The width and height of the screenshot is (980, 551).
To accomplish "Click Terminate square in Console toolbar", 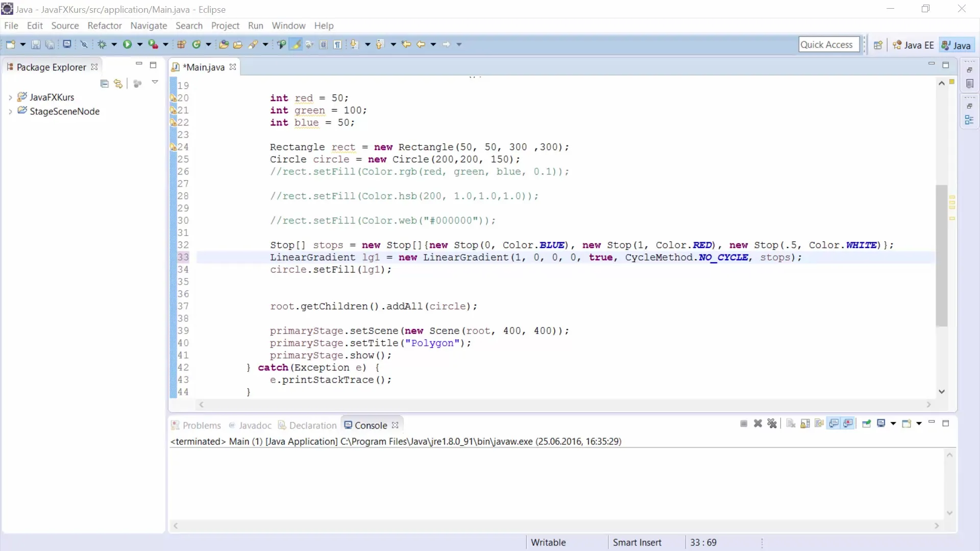I will click(x=744, y=424).
